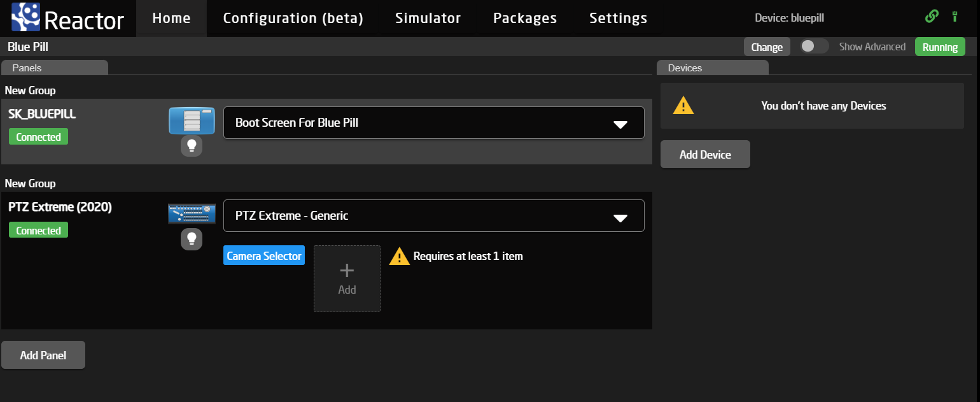The width and height of the screenshot is (980, 402).
Task: Click the Running status button
Action: (940, 47)
